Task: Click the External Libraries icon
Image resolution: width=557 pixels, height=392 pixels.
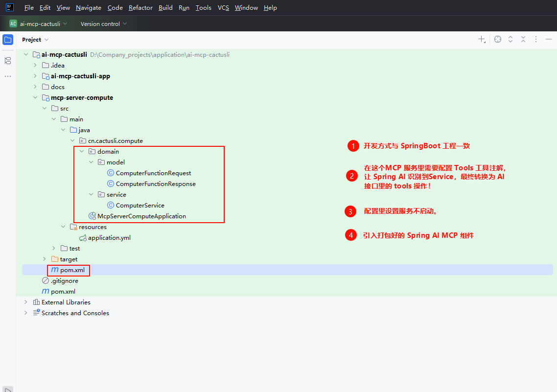Action: tap(36, 302)
